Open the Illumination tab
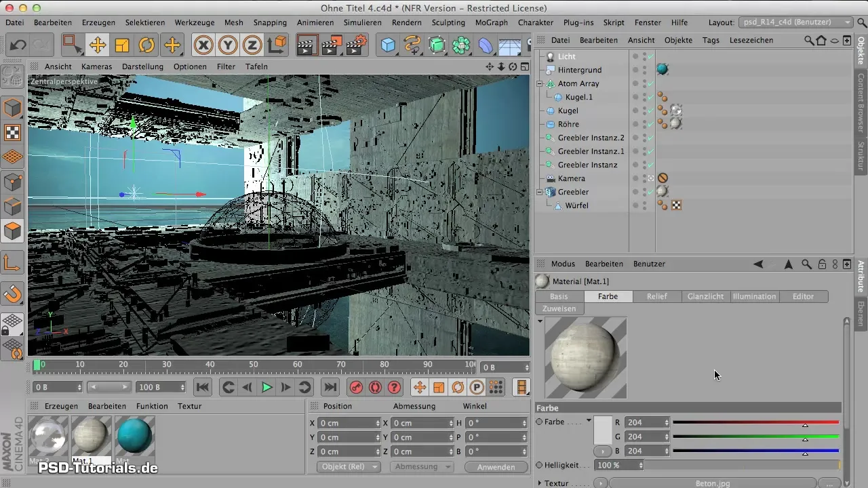The image size is (868, 488). [x=755, y=296]
